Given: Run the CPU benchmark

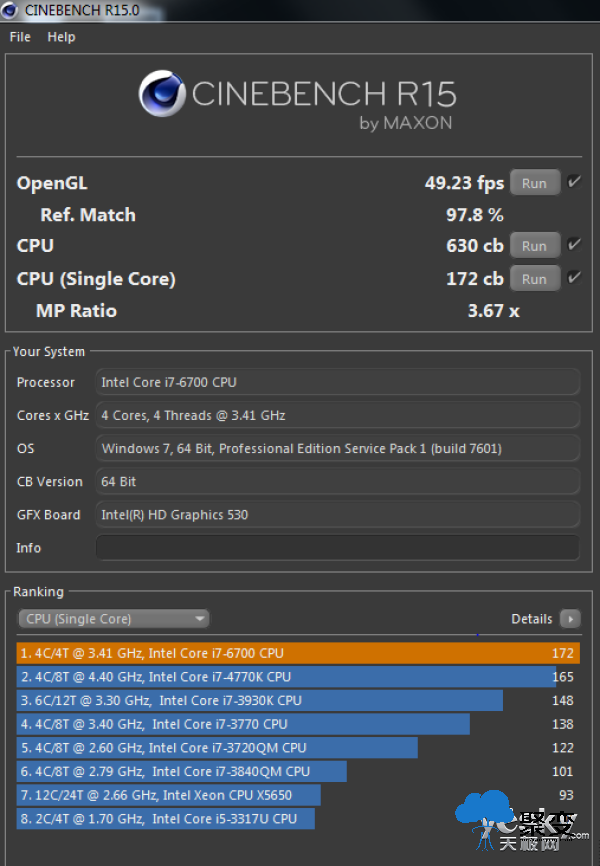Looking at the screenshot, I should coord(534,246).
